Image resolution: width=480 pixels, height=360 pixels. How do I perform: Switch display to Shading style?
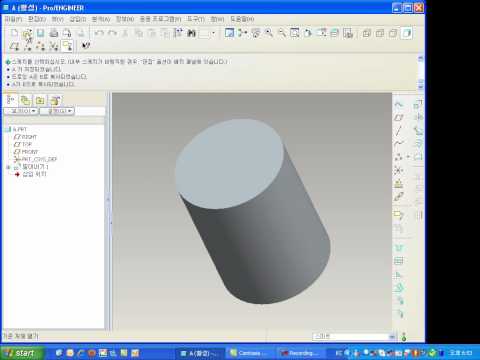coord(407,33)
